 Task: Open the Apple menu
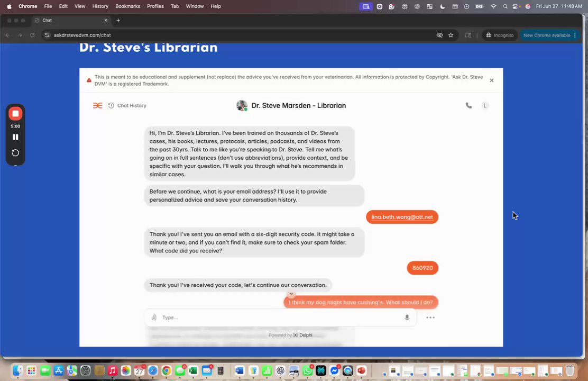[x=10, y=6]
